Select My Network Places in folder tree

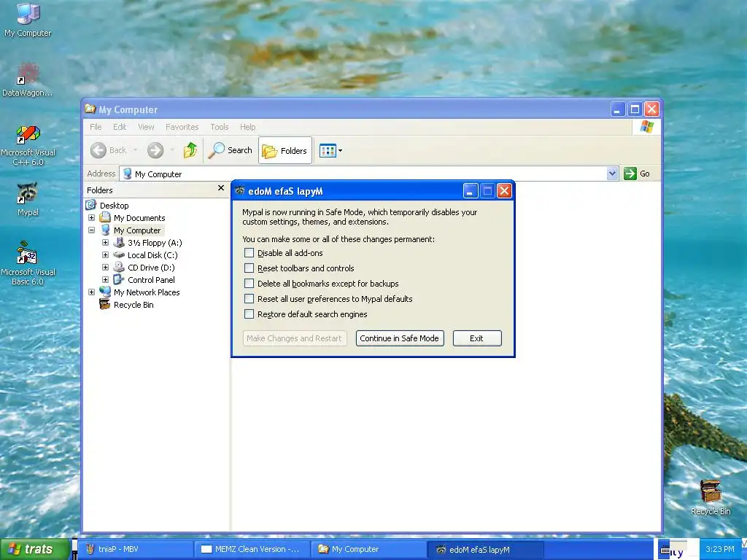click(x=146, y=292)
